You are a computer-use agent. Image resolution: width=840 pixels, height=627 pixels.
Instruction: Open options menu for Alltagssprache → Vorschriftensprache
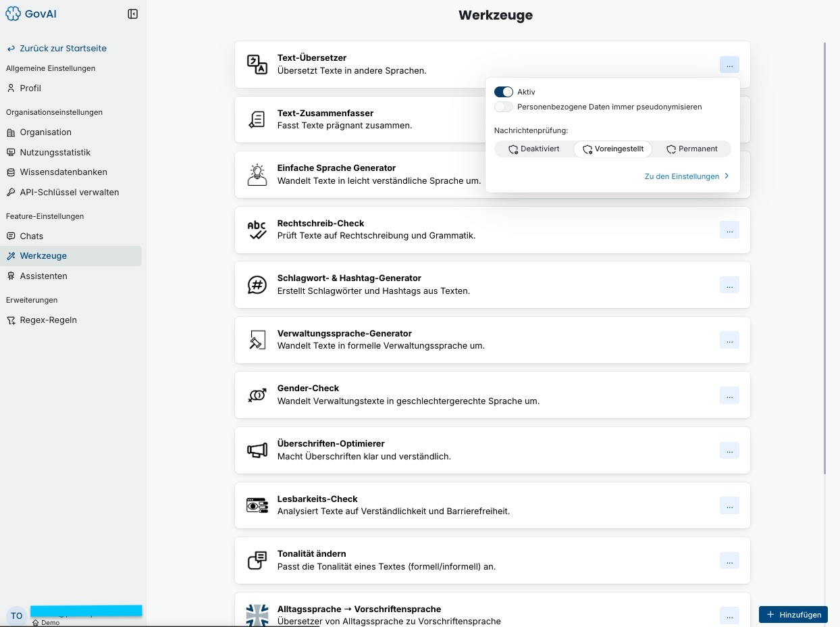click(x=729, y=616)
